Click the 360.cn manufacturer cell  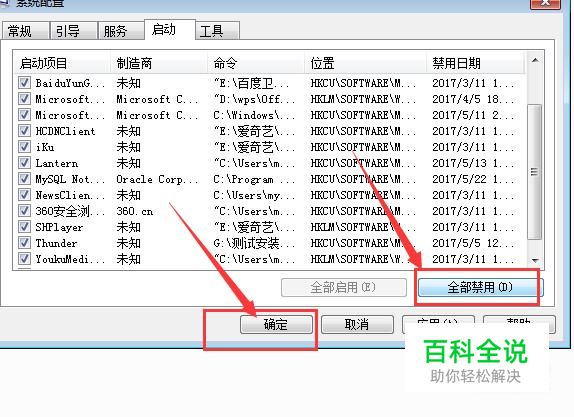coord(135,211)
